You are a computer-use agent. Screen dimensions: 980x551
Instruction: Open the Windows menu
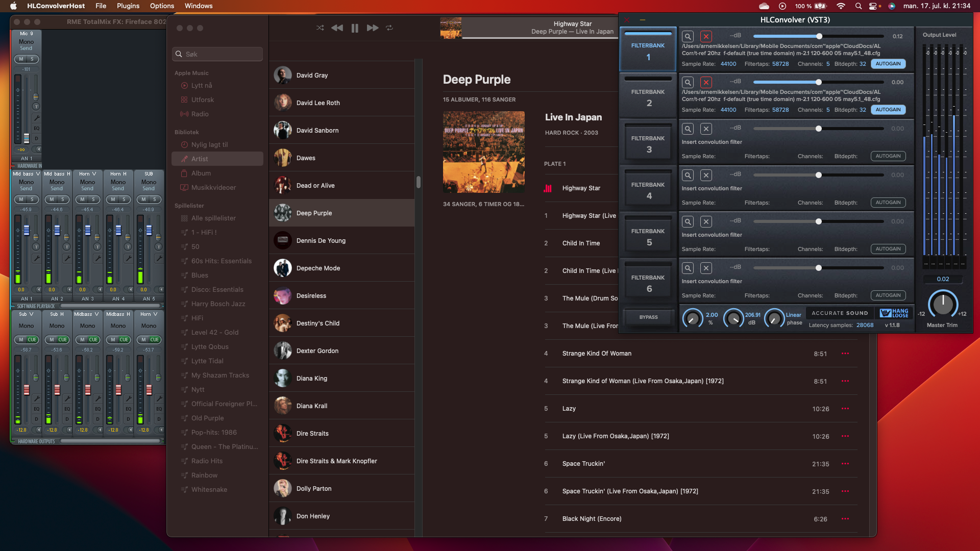(x=199, y=6)
